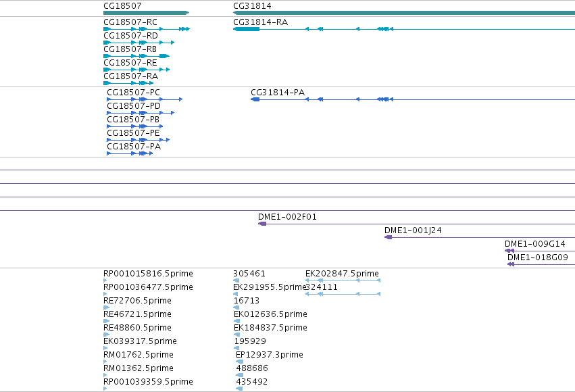Select EST RP001036477.5prime

pyautogui.click(x=148, y=287)
